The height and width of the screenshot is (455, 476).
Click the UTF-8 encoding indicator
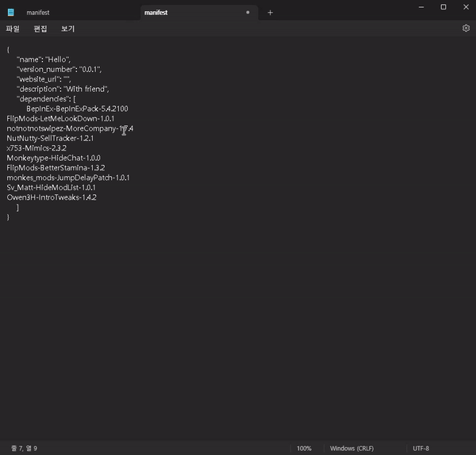(420, 449)
